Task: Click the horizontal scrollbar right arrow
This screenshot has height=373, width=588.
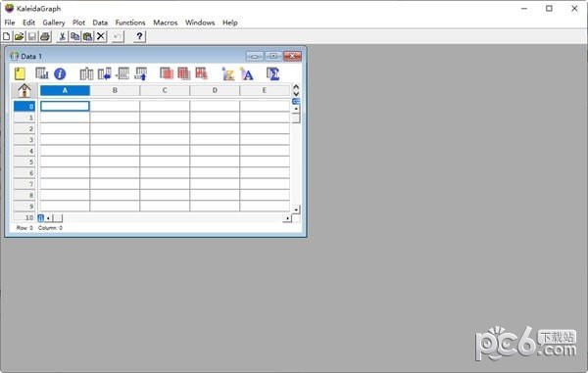Action: pos(287,218)
